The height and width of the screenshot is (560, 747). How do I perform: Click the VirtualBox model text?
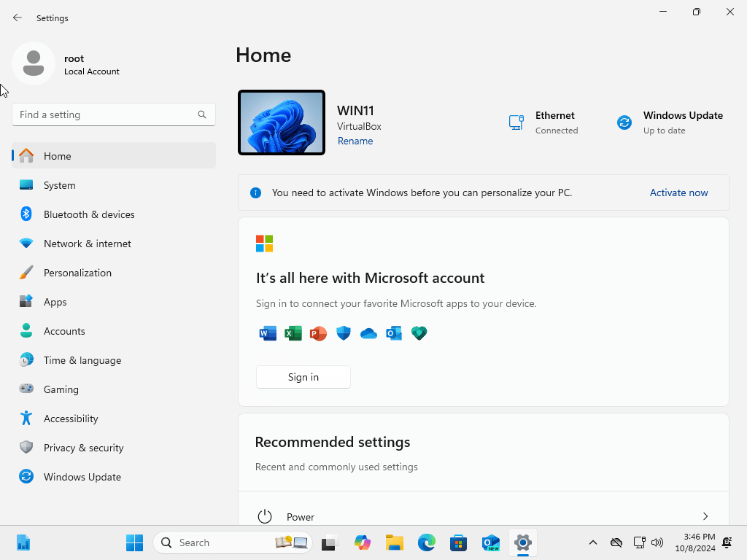[x=359, y=126]
